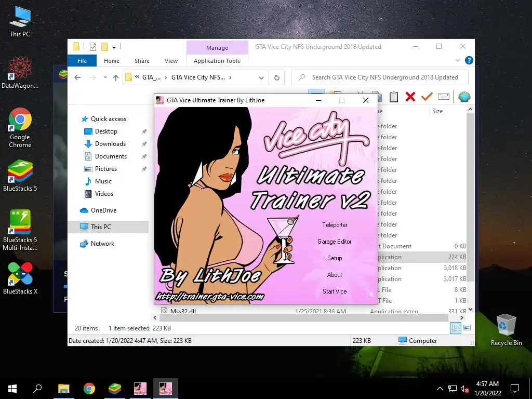Go up one folder level
Image resolution: width=532 pixels, height=399 pixels.
click(x=116, y=78)
